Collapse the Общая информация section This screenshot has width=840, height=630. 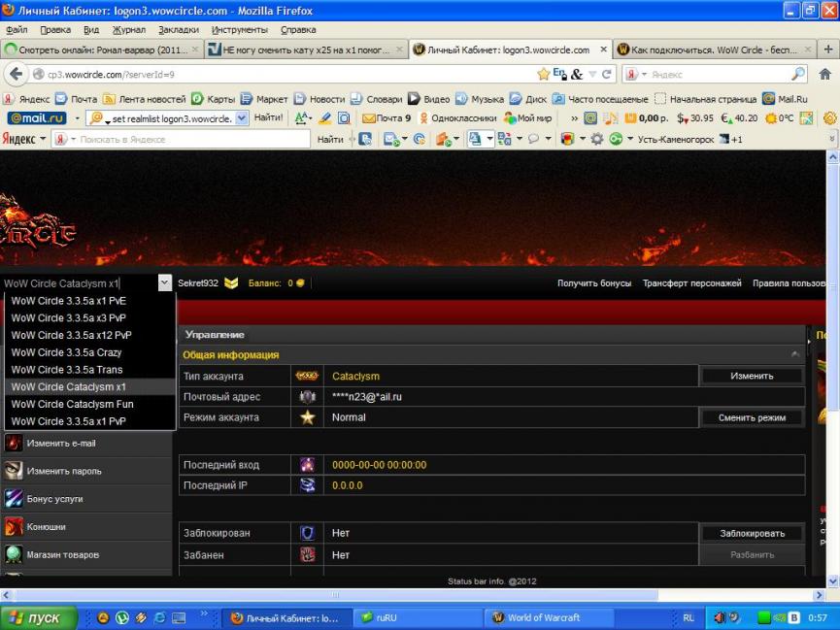pos(796,355)
